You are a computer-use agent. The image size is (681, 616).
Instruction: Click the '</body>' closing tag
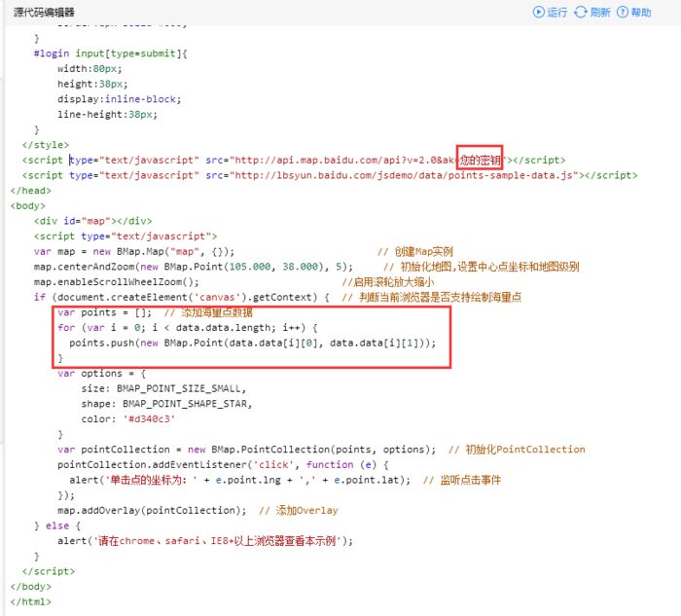31,587
